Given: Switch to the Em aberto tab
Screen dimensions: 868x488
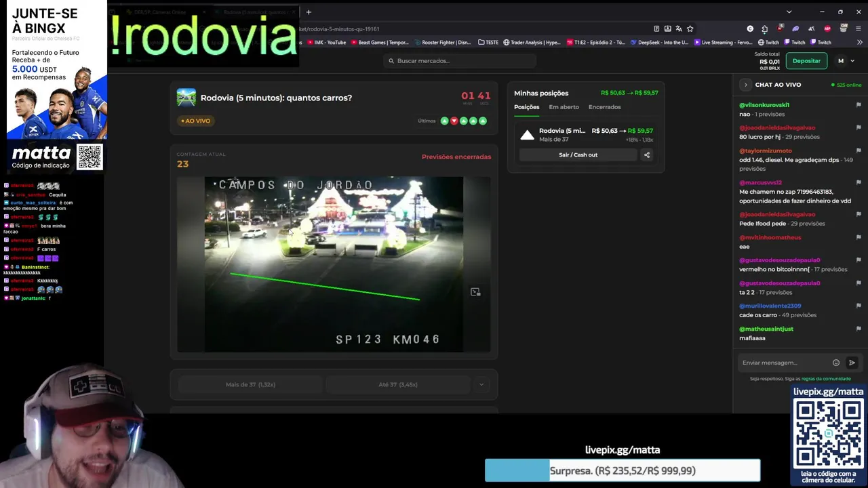Looking at the screenshot, I should coord(564,107).
